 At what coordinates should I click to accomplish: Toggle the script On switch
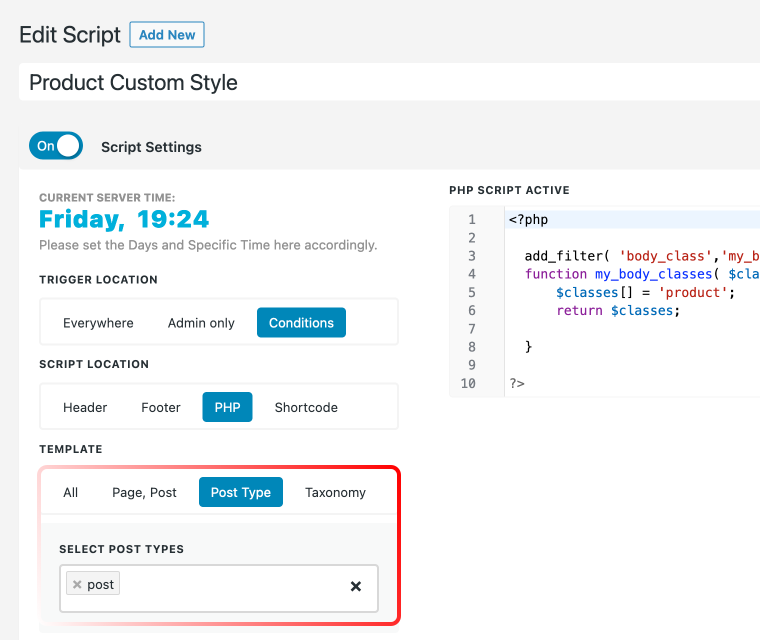[x=56, y=145]
